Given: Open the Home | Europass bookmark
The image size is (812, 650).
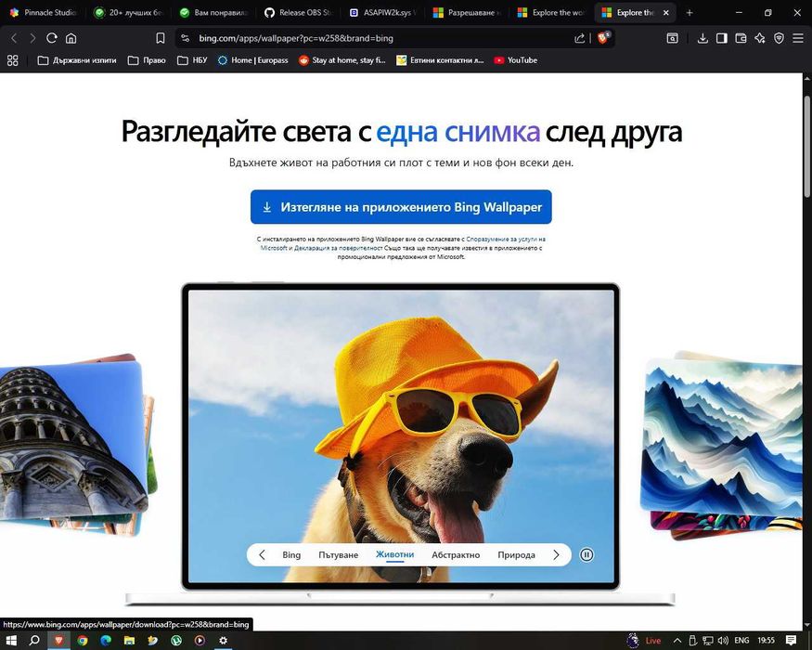Looking at the screenshot, I should click(253, 60).
